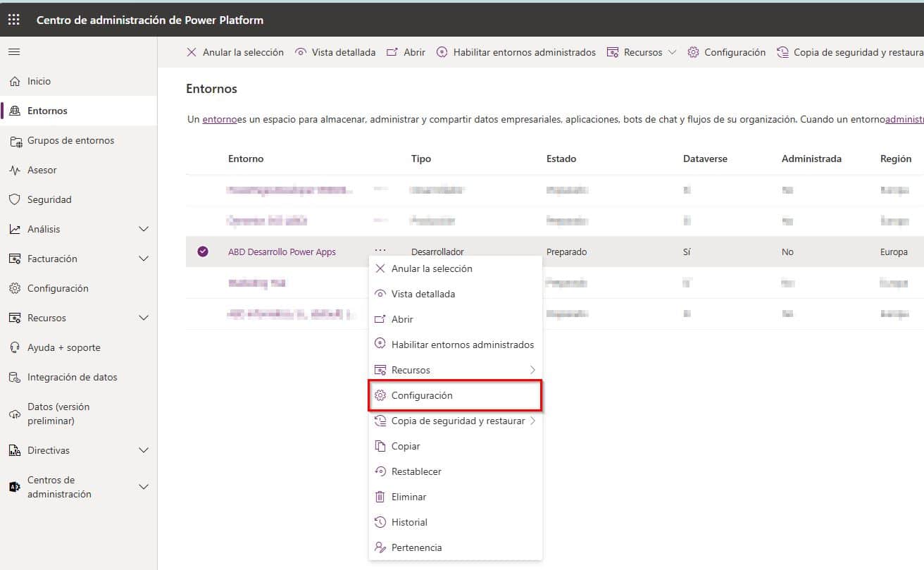Screen dimensions: 924x570
Task: Click the Facturación icon in sidebar
Action: click(x=15, y=259)
